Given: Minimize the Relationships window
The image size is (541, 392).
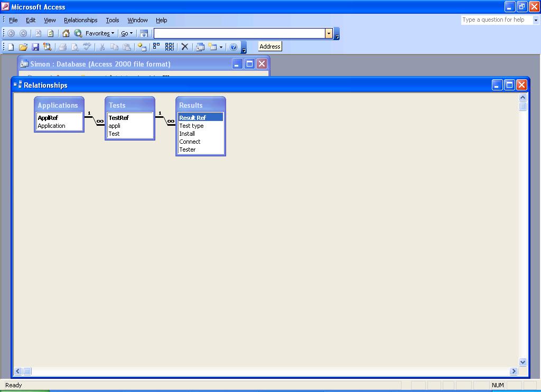Looking at the screenshot, I should click(x=497, y=85).
